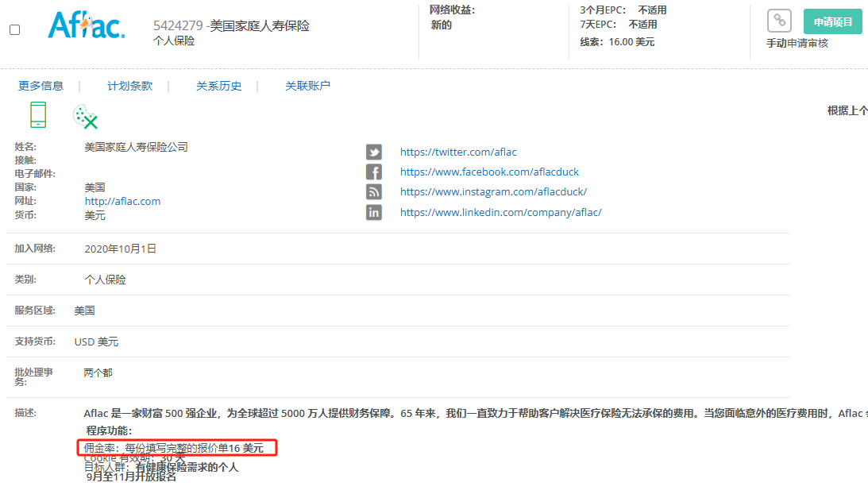
Task: Open the linkedin.com/company/aflac link
Action: (500, 212)
